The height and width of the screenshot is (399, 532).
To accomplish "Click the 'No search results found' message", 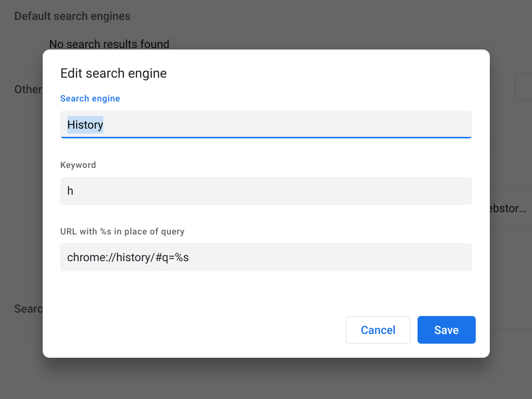I will pyautogui.click(x=110, y=44).
